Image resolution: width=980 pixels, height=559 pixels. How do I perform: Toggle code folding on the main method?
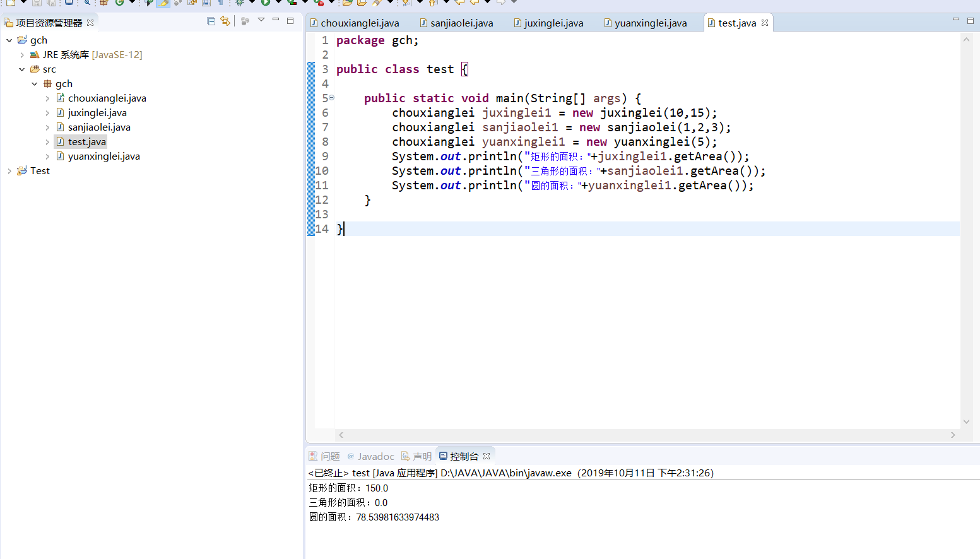pos(331,98)
